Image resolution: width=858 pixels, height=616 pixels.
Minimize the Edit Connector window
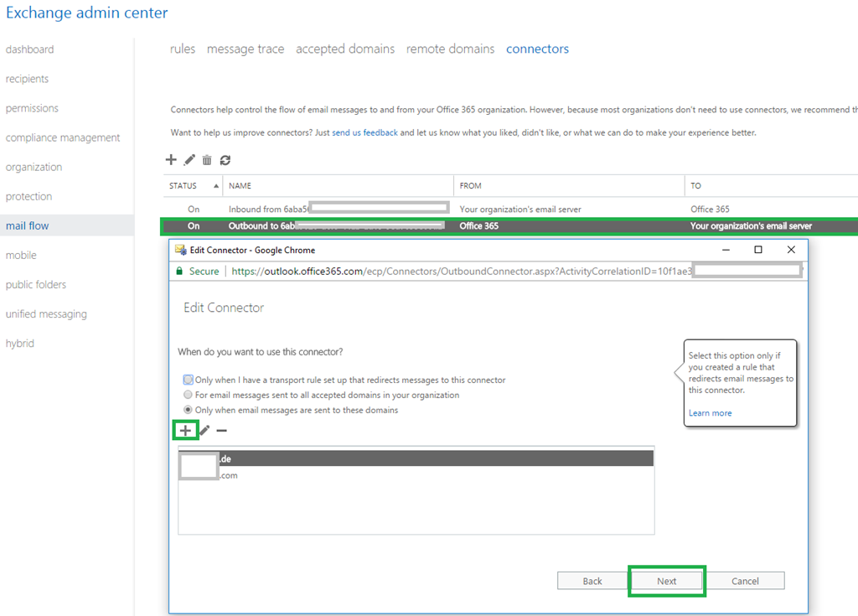pyautogui.click(x=726, y=250)
